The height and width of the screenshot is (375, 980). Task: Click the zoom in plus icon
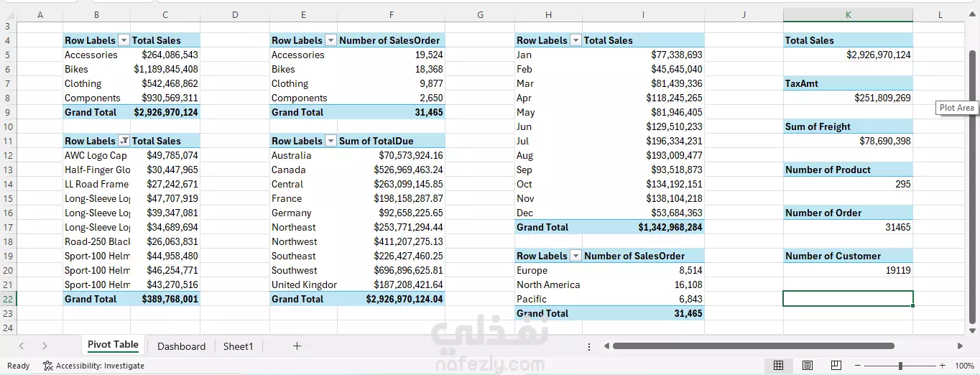click(x=943, y=366)
